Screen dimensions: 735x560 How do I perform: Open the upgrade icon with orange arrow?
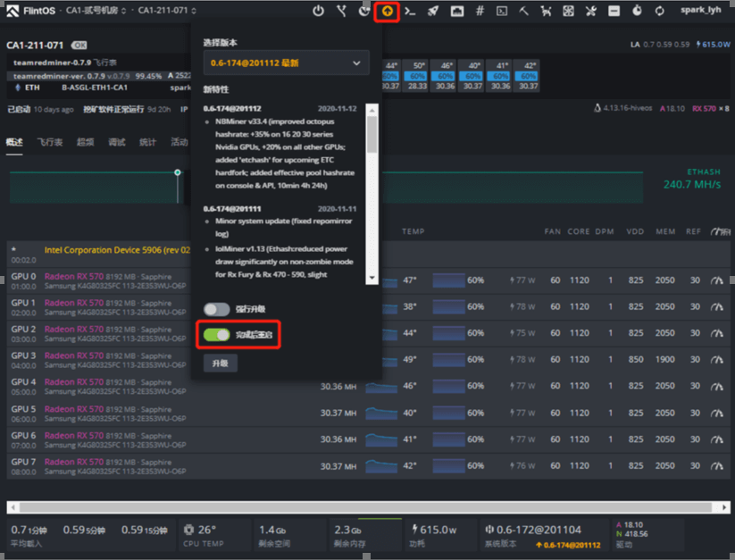pyautogui.click(x=387, y=10)
